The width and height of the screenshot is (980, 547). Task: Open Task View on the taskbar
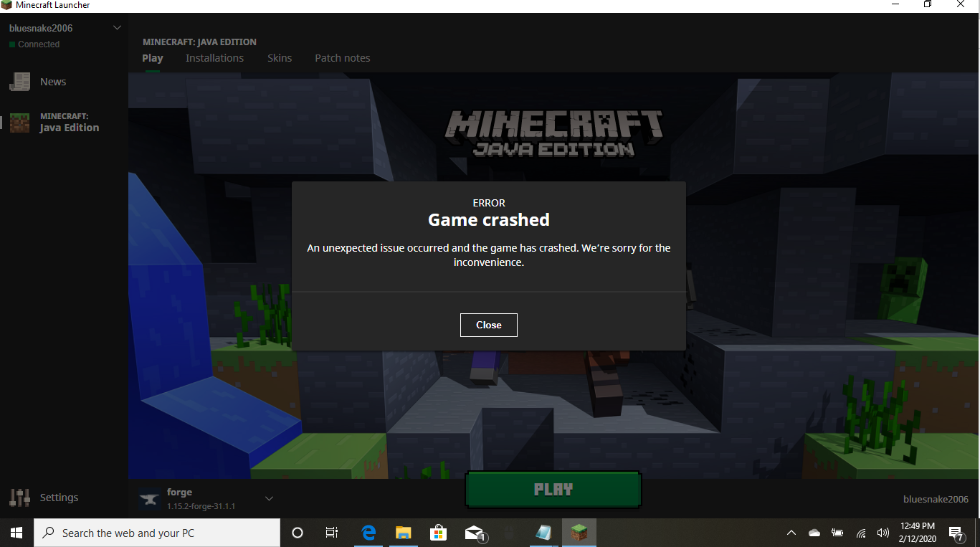click(x=332, y=533)
